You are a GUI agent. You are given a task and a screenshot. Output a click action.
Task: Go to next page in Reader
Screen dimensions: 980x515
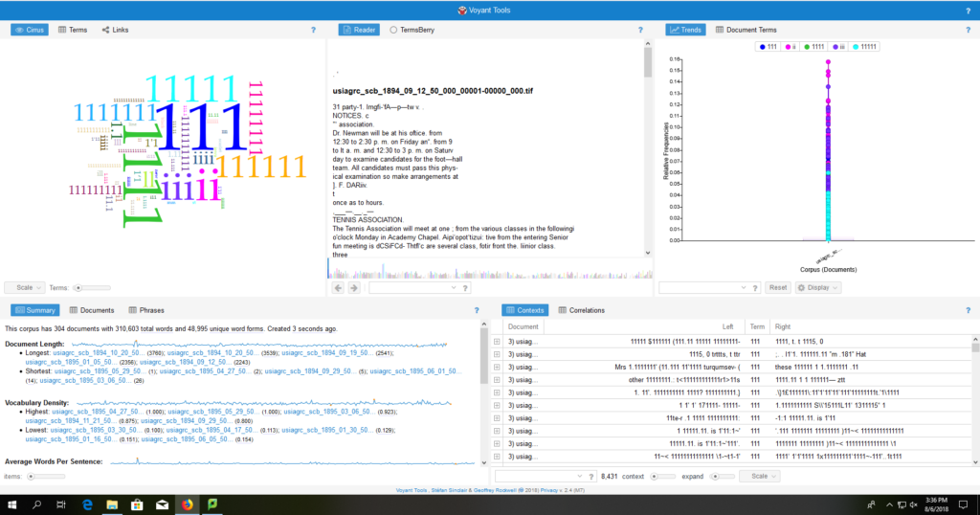click(x=354, y=288)
